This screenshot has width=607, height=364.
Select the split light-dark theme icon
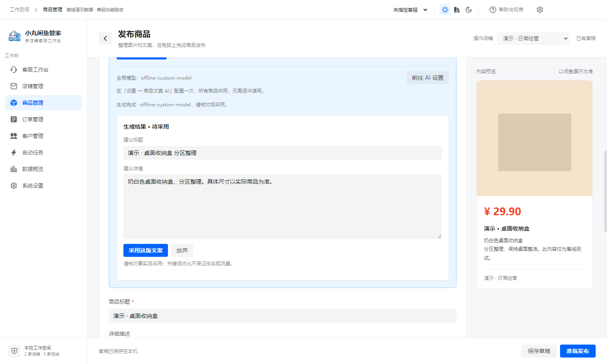coord(457,10)
